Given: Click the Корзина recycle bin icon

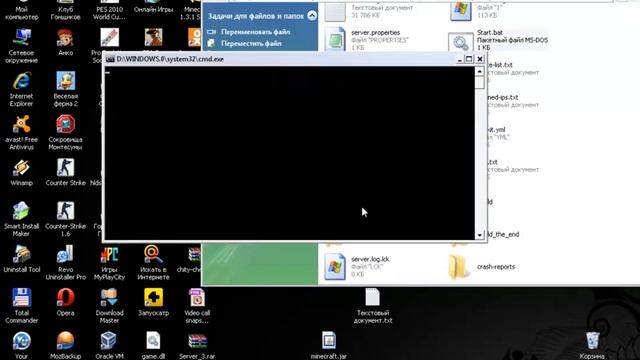Looking at the screenshot, I should [x=592, y=341].
